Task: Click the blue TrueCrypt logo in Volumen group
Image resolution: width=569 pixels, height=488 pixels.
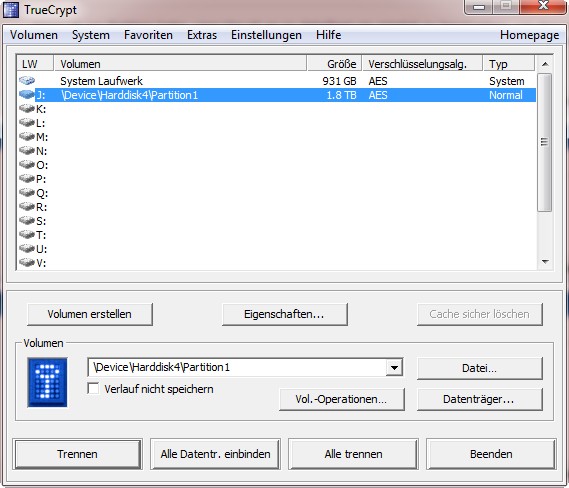Action: tap(48, 382)
